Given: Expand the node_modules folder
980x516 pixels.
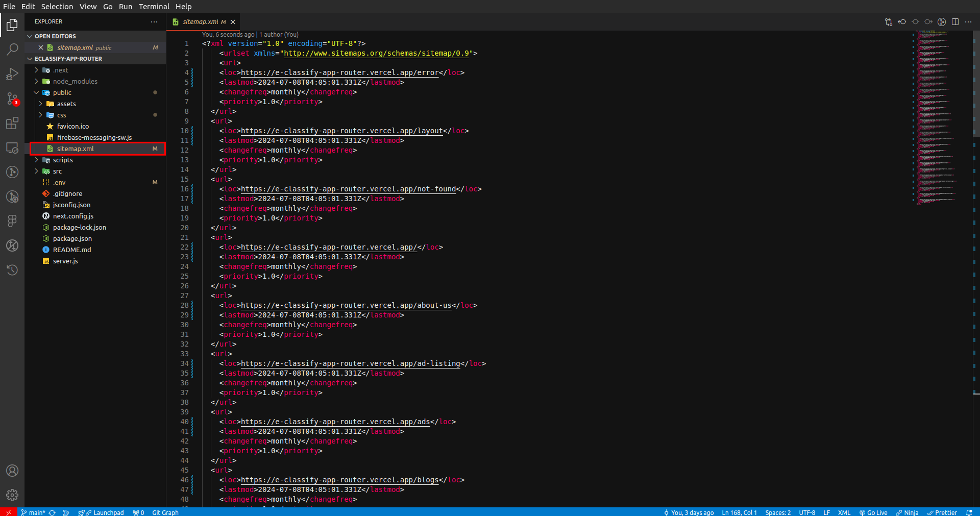Looking at the screenshot, I should tap(75, 82).
